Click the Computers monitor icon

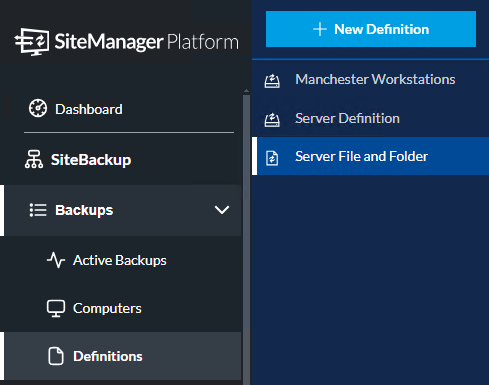56,309
